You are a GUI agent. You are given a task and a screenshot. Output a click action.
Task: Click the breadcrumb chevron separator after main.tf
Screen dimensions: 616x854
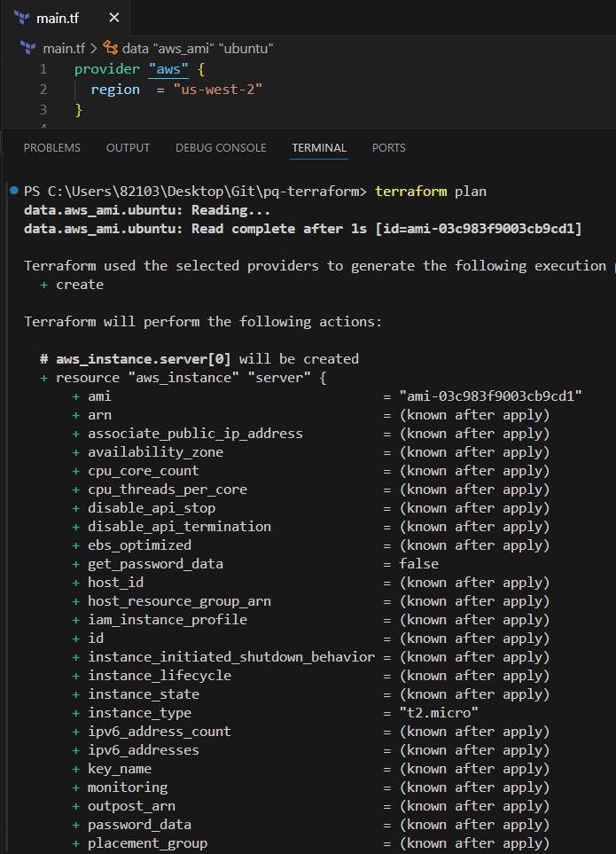[94, 49]
